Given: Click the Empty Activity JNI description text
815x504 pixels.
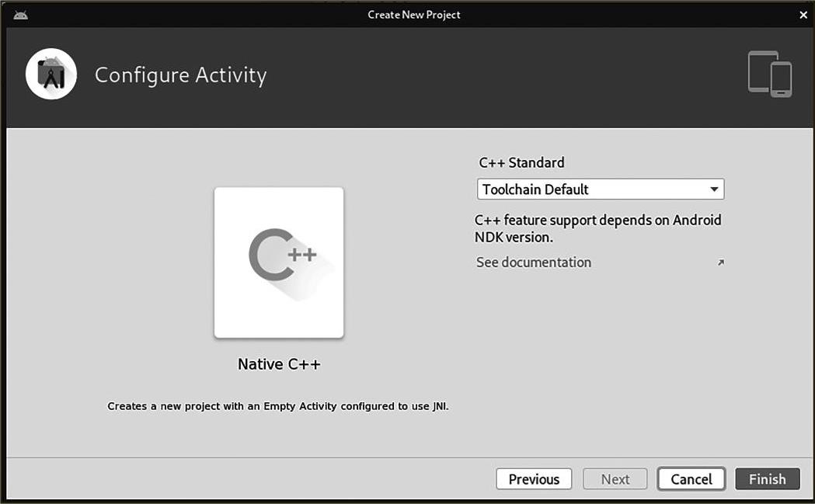Looking at the screenshot, I should tap(278, 406).
